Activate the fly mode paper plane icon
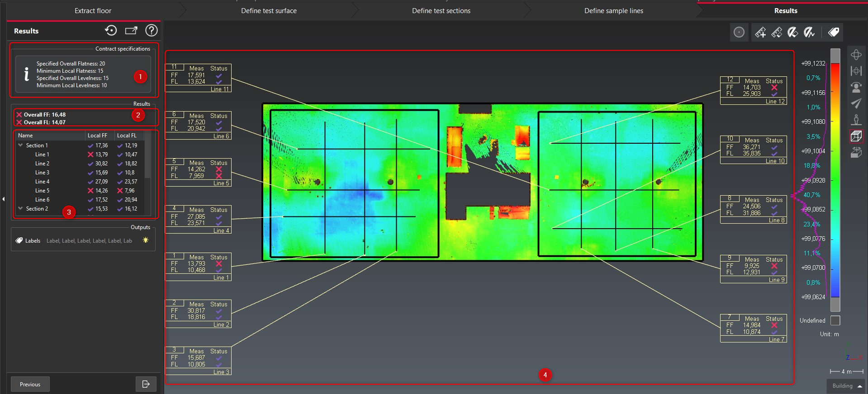Viewport: 868px width, 394px height. (x=856, y=103)
